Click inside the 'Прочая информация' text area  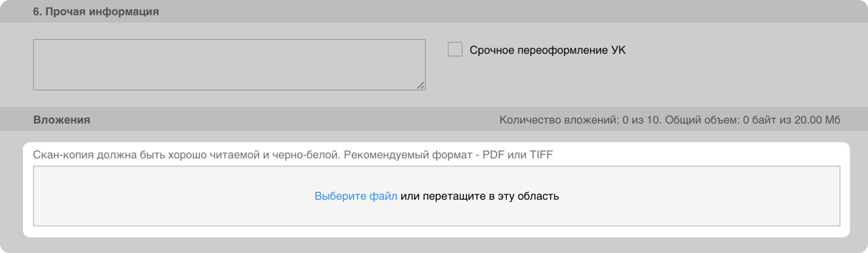pos(229,65)
